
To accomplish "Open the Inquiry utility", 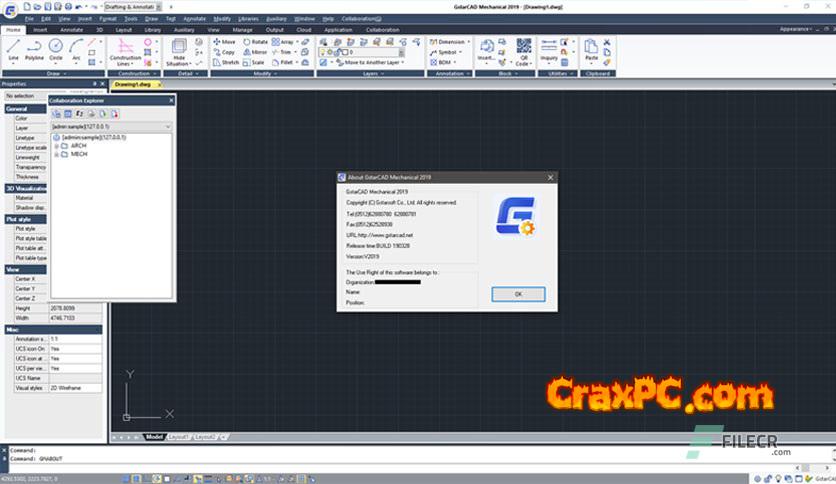I will (x=549, y=51).
